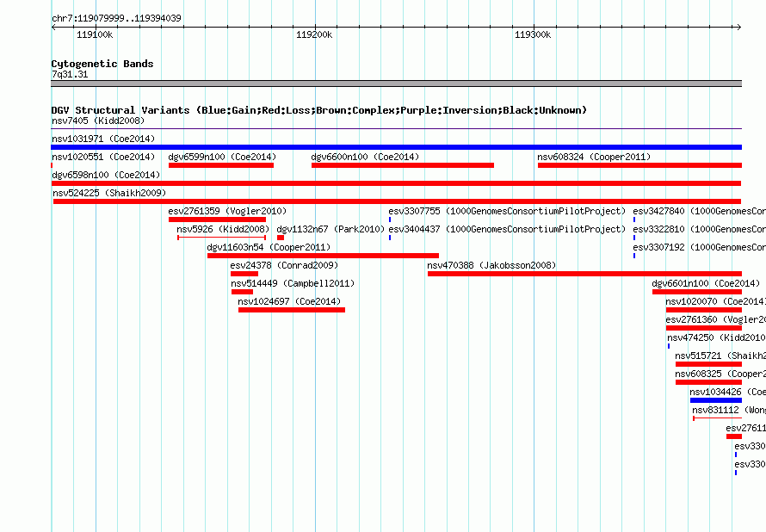Click the nsv470388 (Jakobsson2008) label

(491, 265)
